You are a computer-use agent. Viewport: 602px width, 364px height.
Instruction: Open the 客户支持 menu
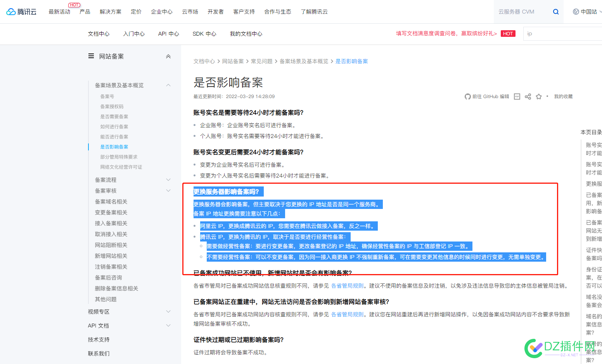(244, 12)
